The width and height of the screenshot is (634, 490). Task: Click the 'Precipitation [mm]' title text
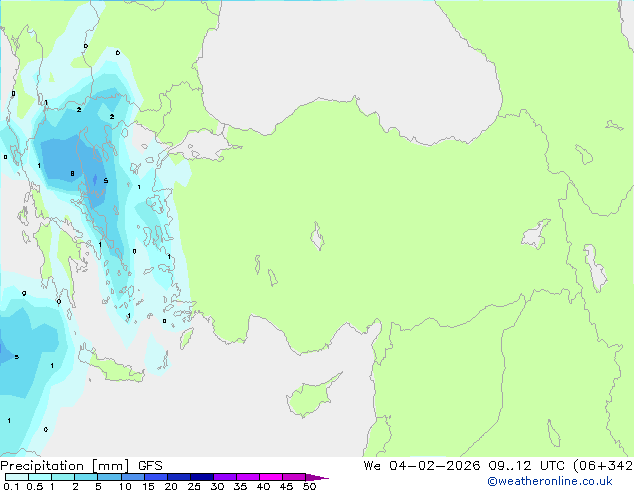[x=65, y=466]
